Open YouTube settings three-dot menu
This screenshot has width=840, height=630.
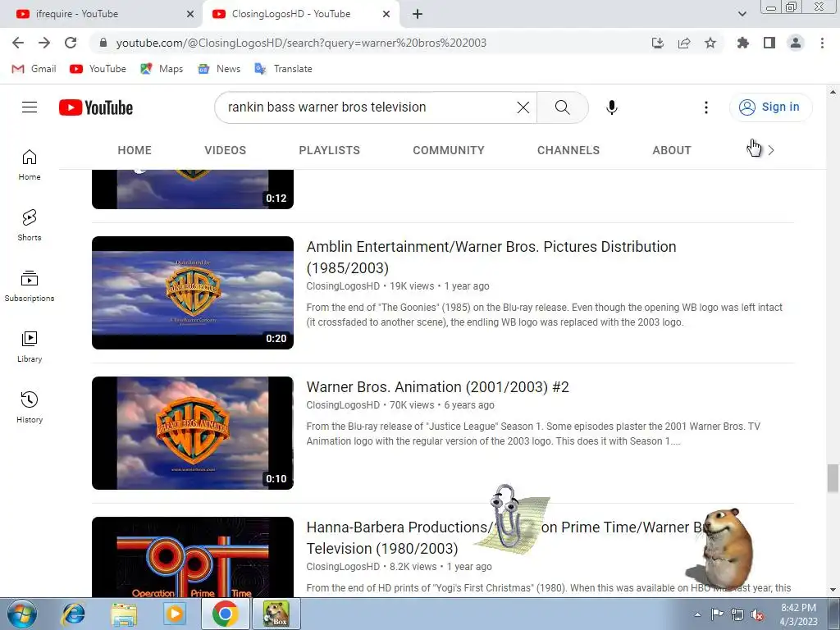[x=706, y=107]
